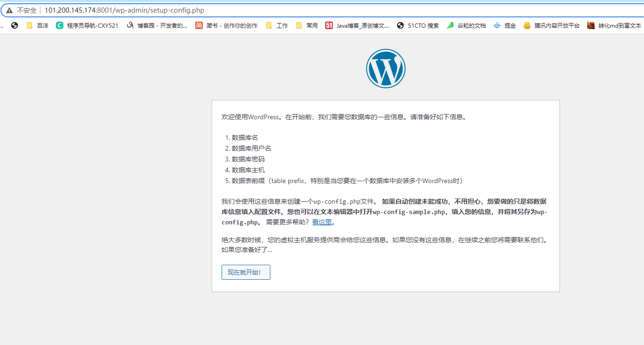Open the 掘金 bookmark
Viewport: 644px width, 345px height.
[x=505, y=26]
